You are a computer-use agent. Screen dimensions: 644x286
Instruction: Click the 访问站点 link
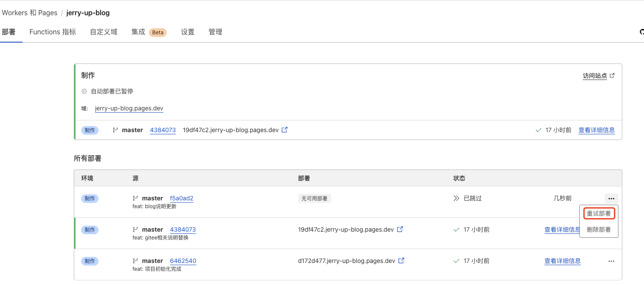tap(595, 76)
